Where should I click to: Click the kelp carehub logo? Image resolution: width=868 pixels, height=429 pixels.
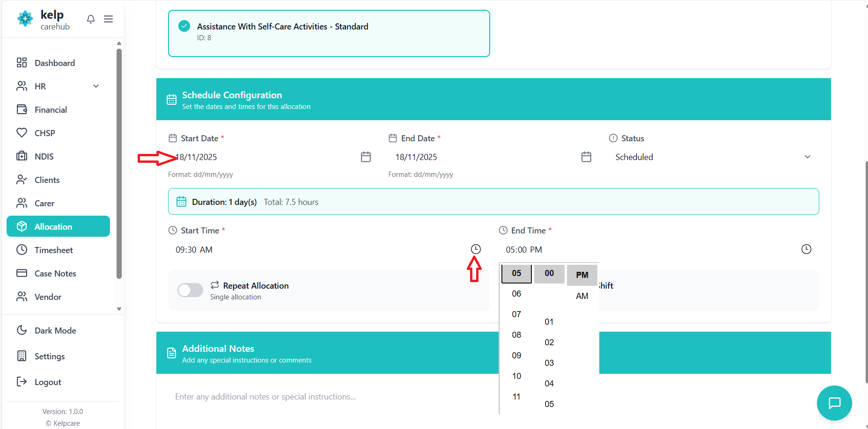pyautogui.click(x=44, y=20)
